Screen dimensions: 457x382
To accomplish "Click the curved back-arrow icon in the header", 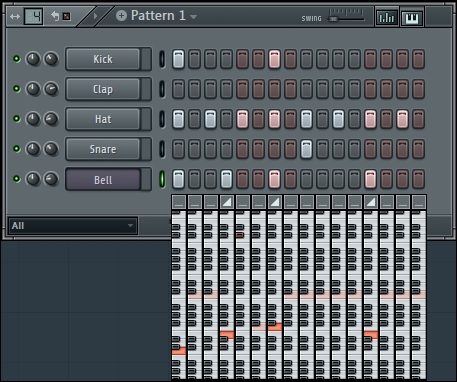I will (55, 16).
